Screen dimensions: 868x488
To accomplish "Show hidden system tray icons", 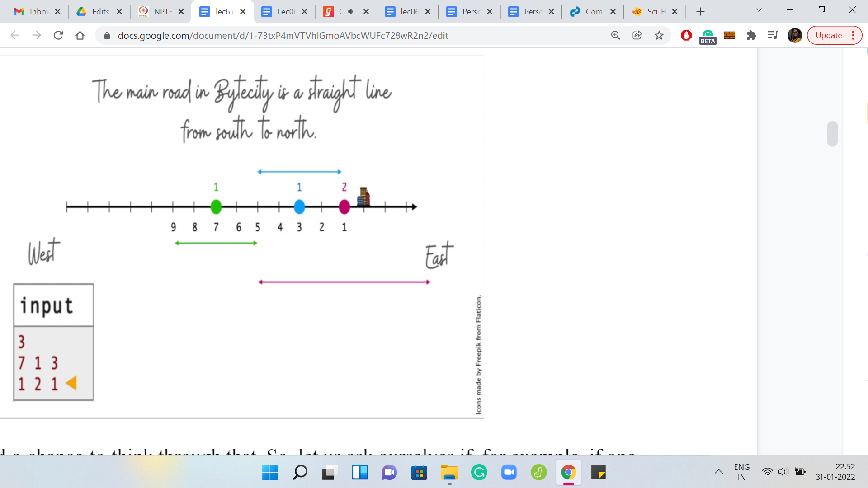I will (x=718, y=472).
